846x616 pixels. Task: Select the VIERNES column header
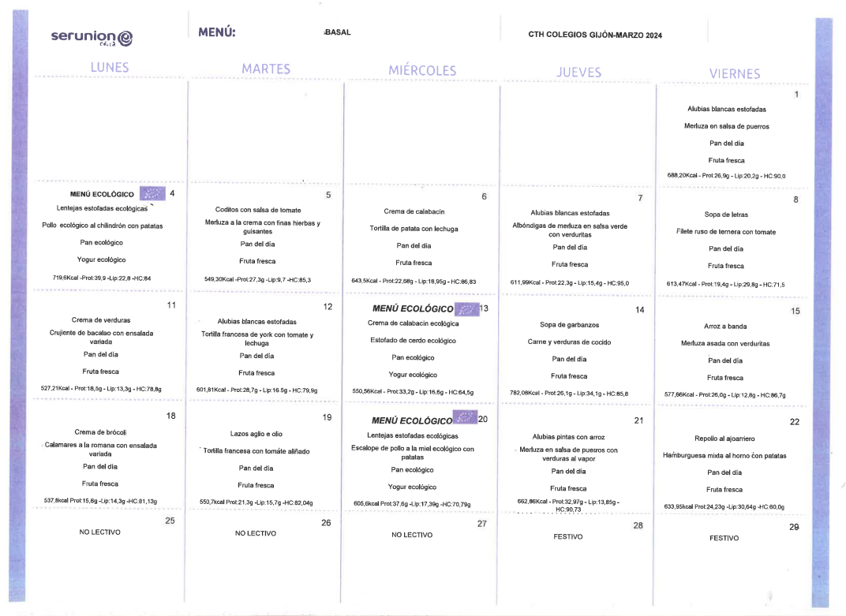pyautogui.click(x=734, y=73)
